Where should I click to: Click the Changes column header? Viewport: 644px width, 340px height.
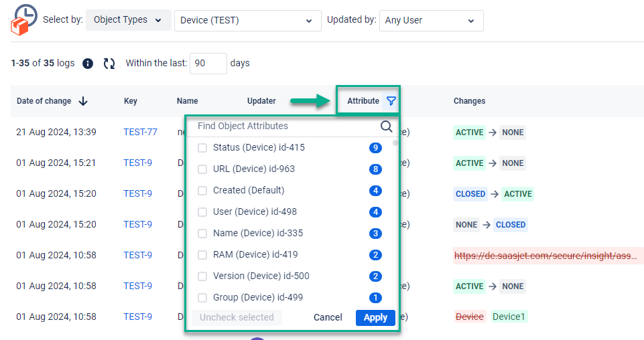pyautogui.click(x=469, y=101)
